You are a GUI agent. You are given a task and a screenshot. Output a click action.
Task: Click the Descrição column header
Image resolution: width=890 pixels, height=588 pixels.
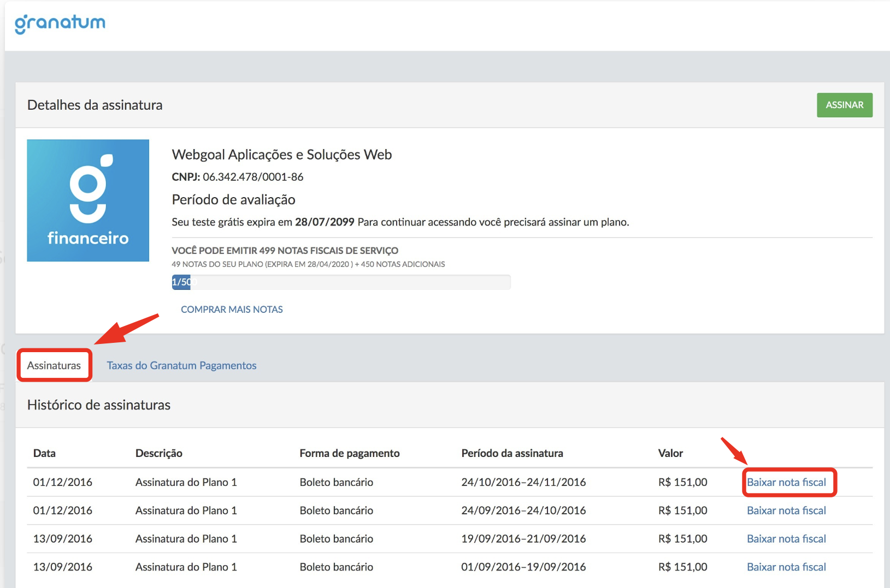[159, 453]
